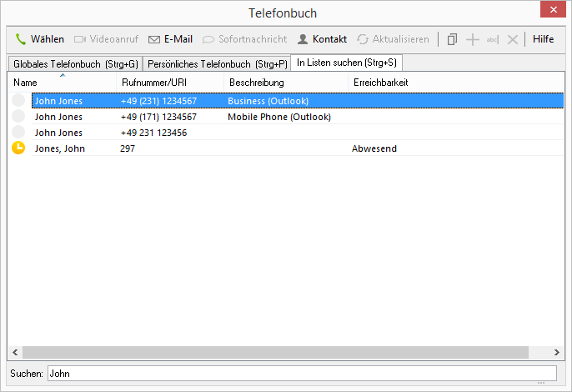Click the green Wählen phone icon

(21, 39)
